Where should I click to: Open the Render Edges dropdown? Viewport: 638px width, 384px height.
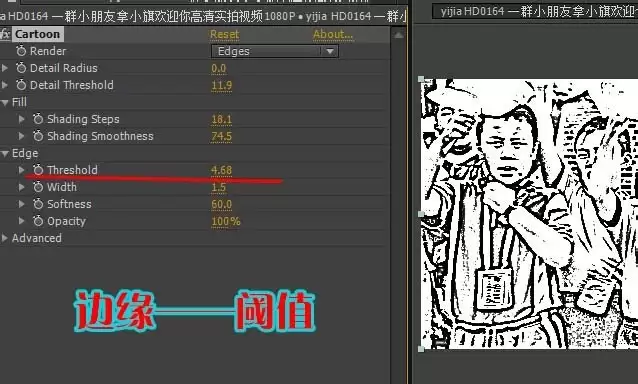[x=275, y=51]
